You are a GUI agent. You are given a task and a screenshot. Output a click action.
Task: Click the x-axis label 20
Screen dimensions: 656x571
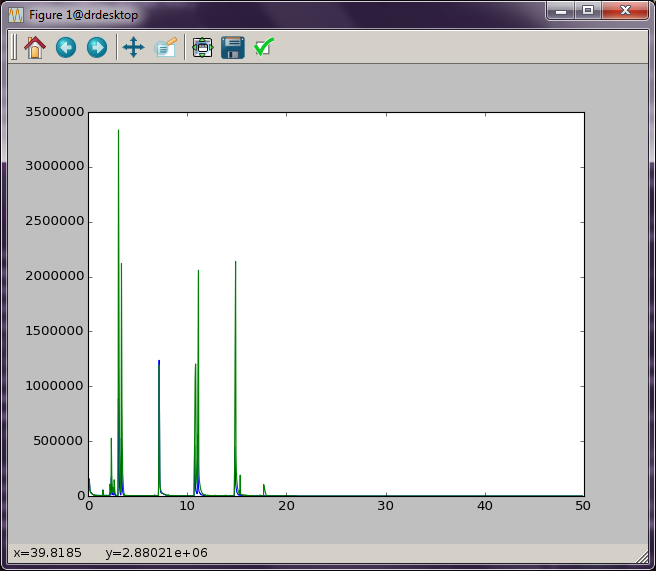click(x=286, y=506)
